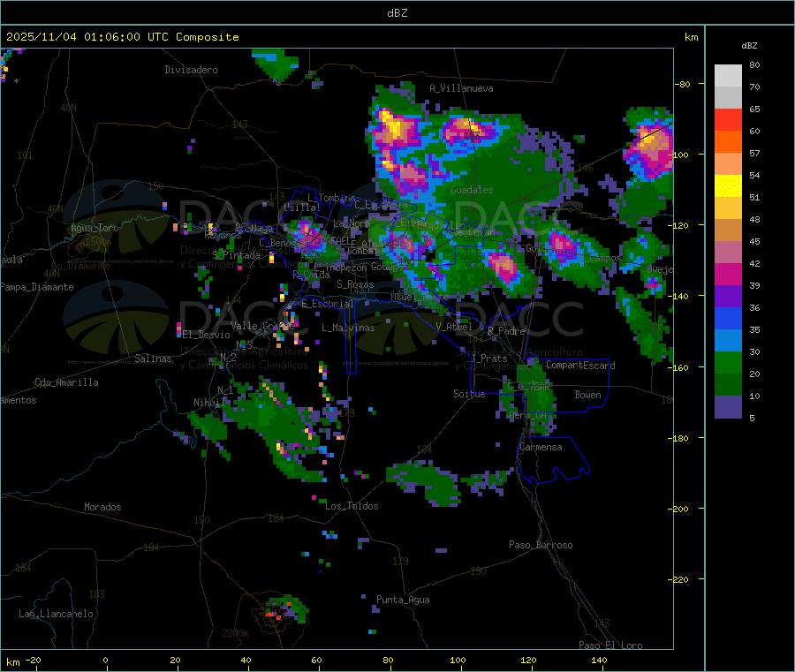795x672 pixels.
Task: Click the L_Malvinas place label
Action: point(348,328)
